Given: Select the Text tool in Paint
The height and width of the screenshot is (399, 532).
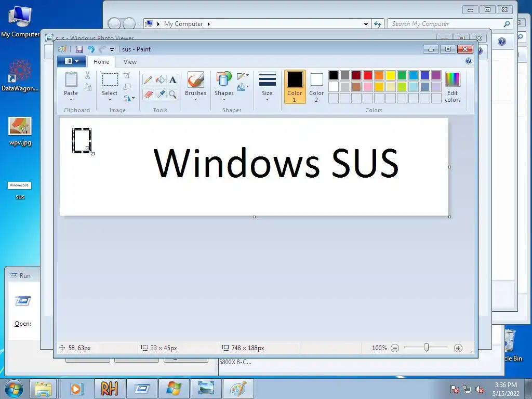Looking at the screenshot, I should coord(172,79).
